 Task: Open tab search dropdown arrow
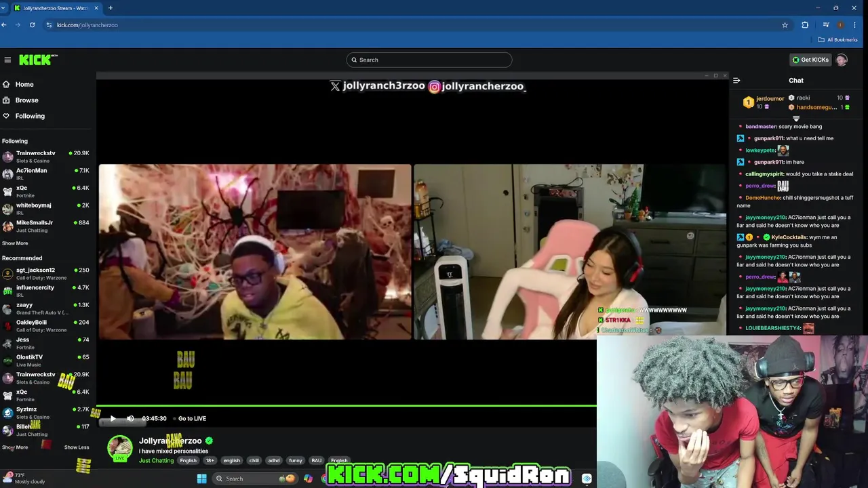point(3,8)
